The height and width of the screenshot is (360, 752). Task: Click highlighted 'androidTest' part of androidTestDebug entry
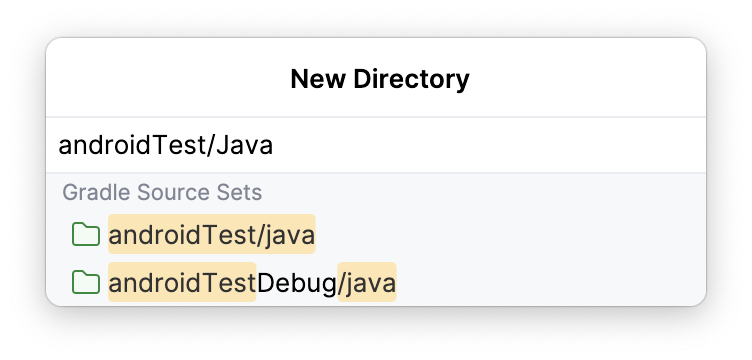click(x=182, y=282)
